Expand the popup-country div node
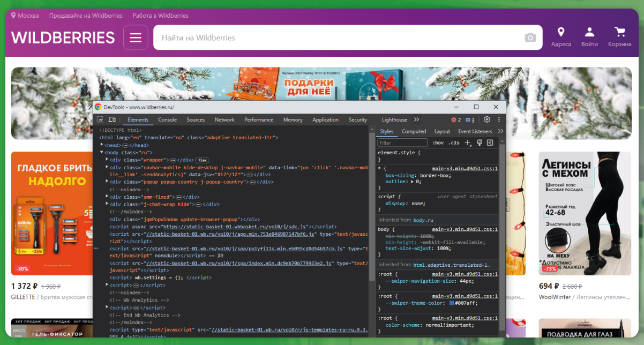 coord(107,182)
